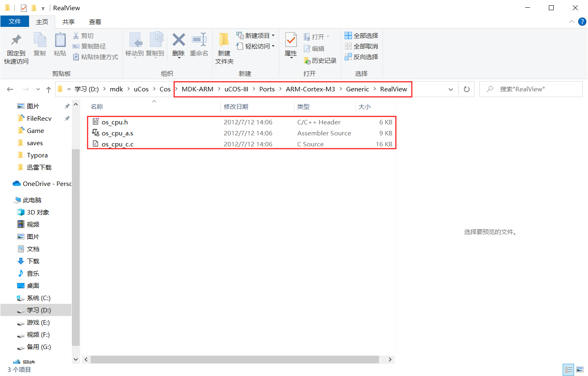
Task: Click mdk in address breadcrumb
Action: [x=116, y=89]
